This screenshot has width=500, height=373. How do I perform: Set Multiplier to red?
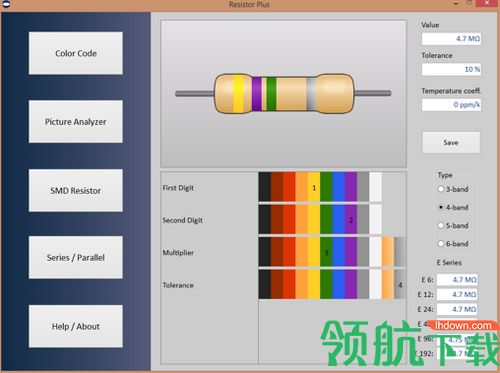(289, 252)
